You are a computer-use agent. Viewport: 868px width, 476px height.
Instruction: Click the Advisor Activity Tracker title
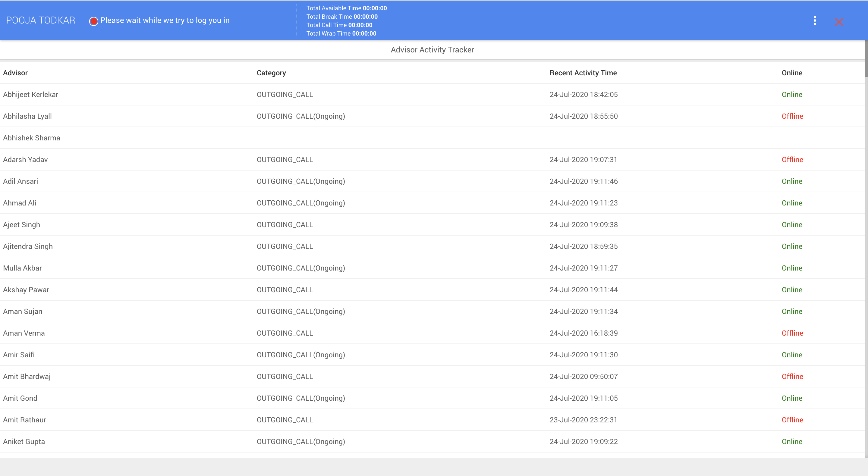[432, 50]
